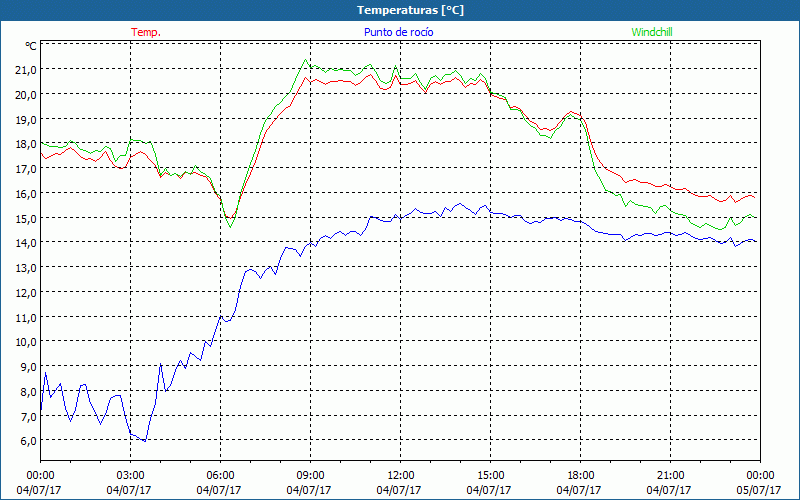Click the 18:00 time axis label
Screen dimensions: 800x500
580,476
